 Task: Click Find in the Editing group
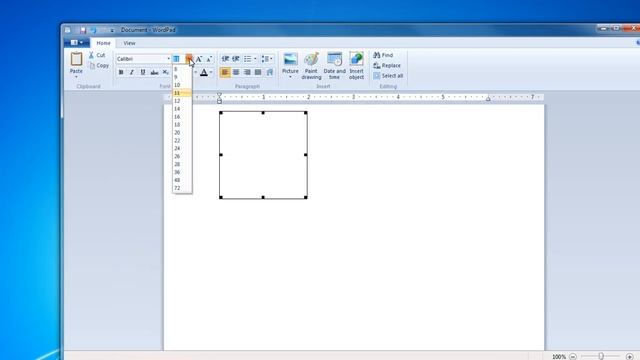click(383, 55)
